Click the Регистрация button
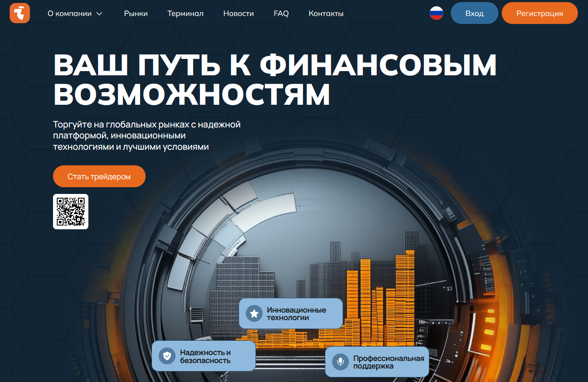Viewport: 588px width, 382px height. point(540,13)
